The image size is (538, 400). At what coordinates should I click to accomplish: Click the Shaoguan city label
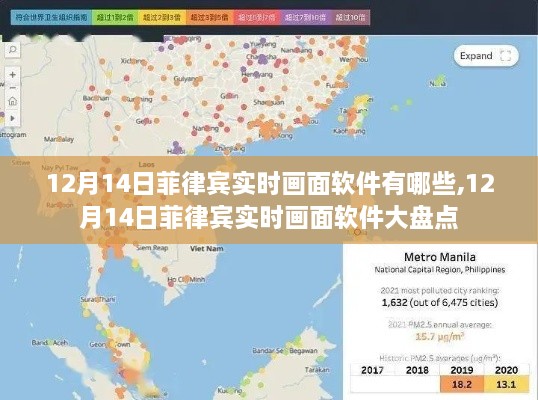269,102
